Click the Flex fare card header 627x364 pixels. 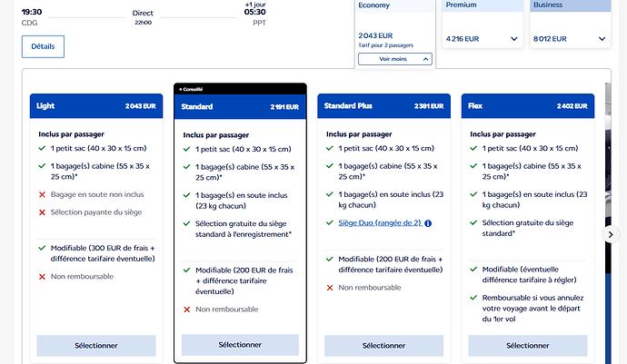527,106
